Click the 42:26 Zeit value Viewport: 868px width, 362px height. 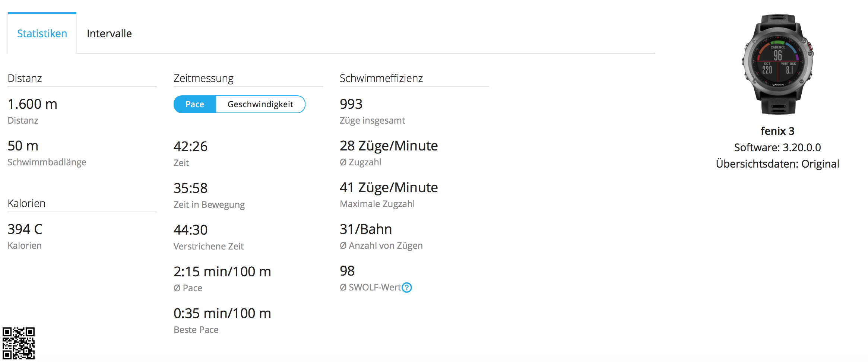190,146
